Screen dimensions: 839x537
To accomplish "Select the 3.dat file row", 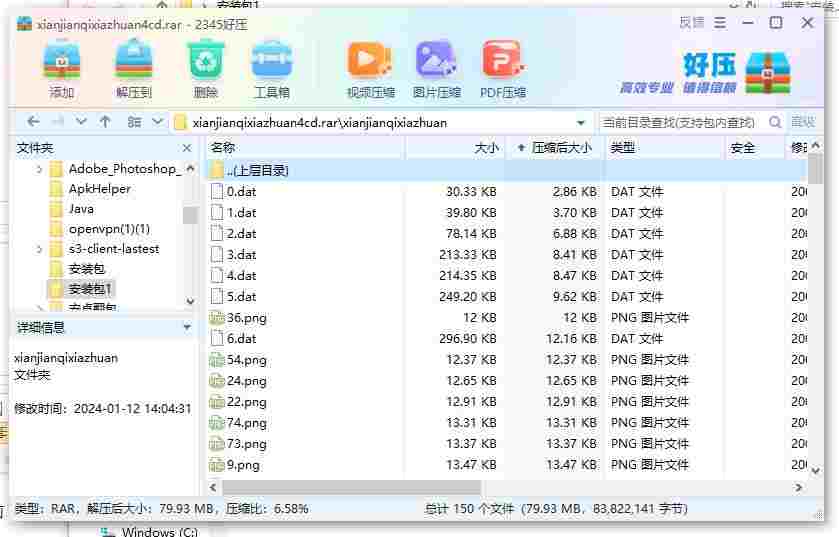I will coord(507,255).
